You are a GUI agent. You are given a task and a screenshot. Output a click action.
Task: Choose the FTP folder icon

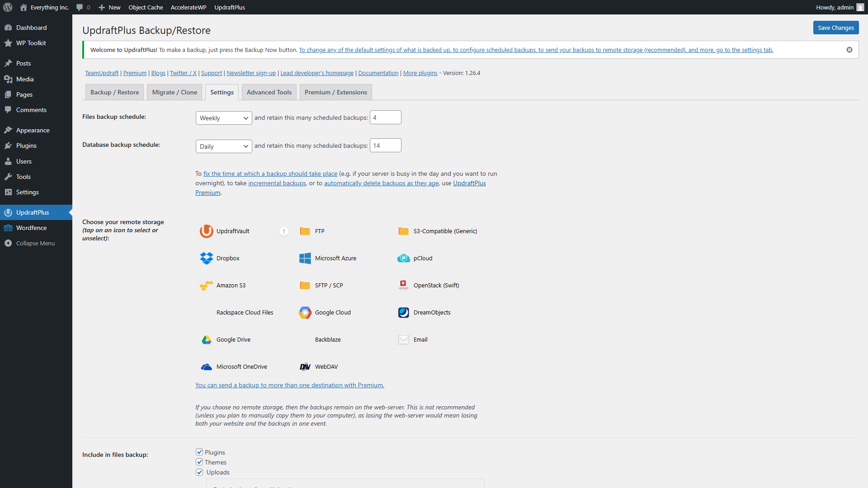[305, 231]
